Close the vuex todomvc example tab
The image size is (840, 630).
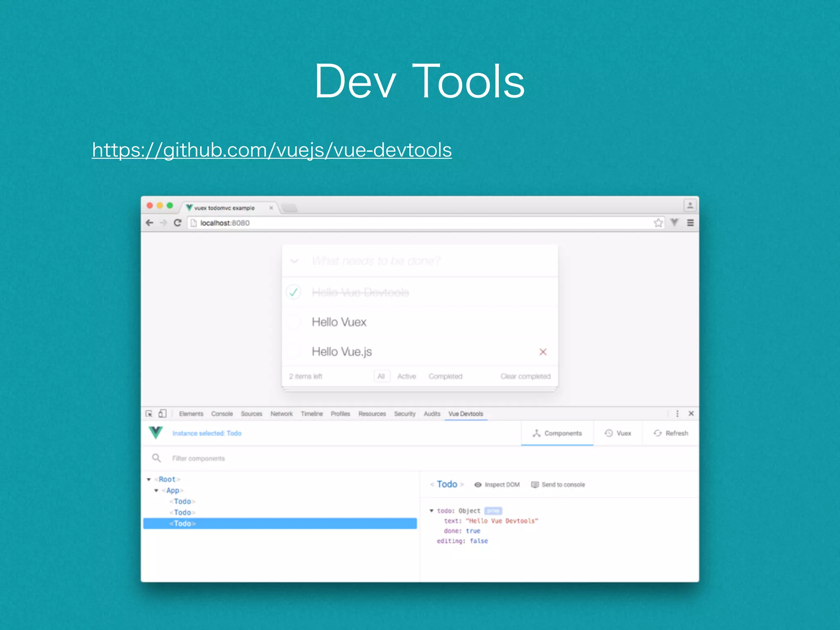pyautogui.click(x=271, y=208)
